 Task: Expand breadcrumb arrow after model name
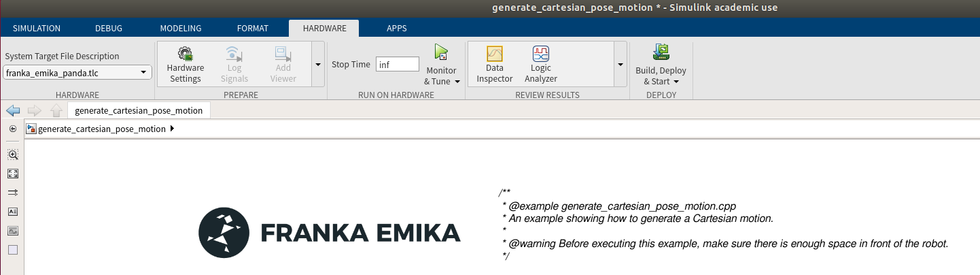[171, 129]
